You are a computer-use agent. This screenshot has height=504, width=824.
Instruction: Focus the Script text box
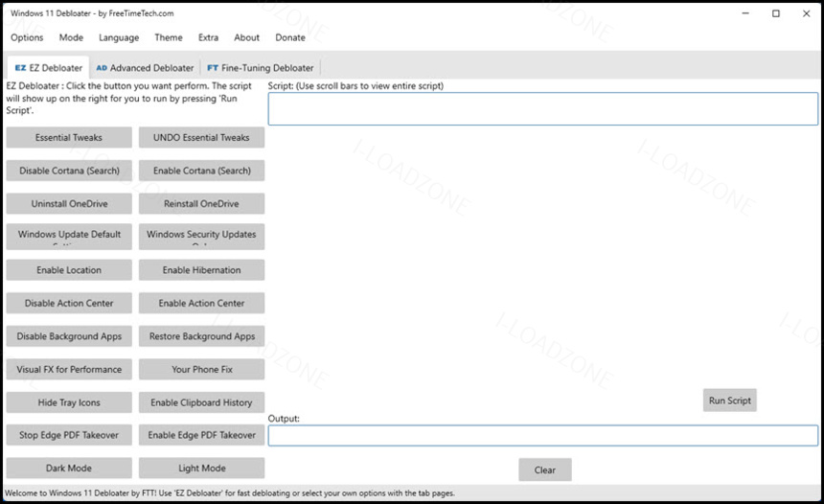pos(543,109)
